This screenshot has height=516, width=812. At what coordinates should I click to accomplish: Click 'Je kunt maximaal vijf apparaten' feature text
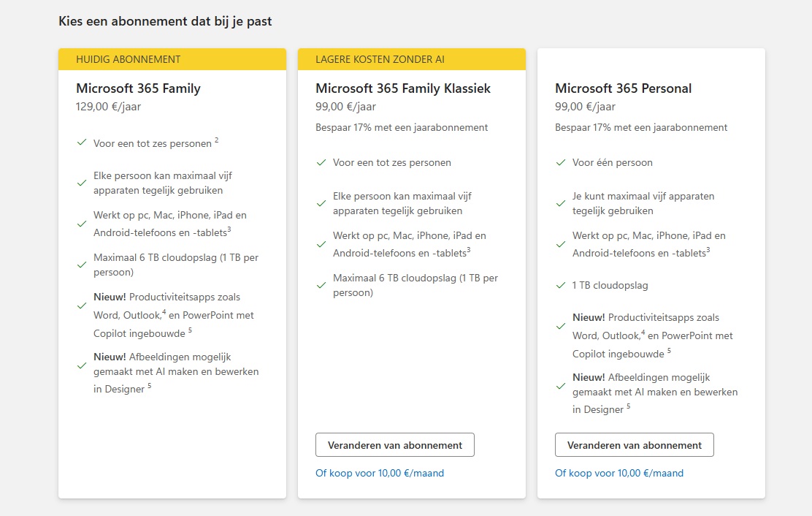643,203
